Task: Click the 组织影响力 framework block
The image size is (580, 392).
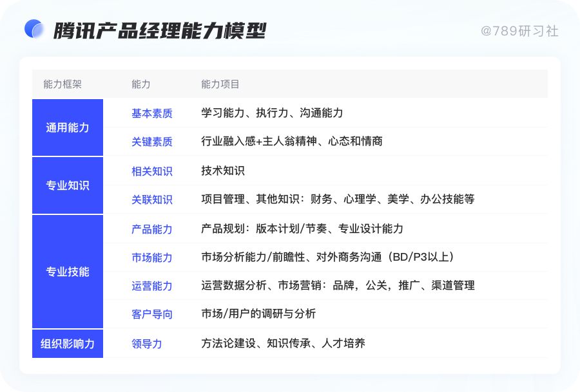Action: (x=68, y=344)
